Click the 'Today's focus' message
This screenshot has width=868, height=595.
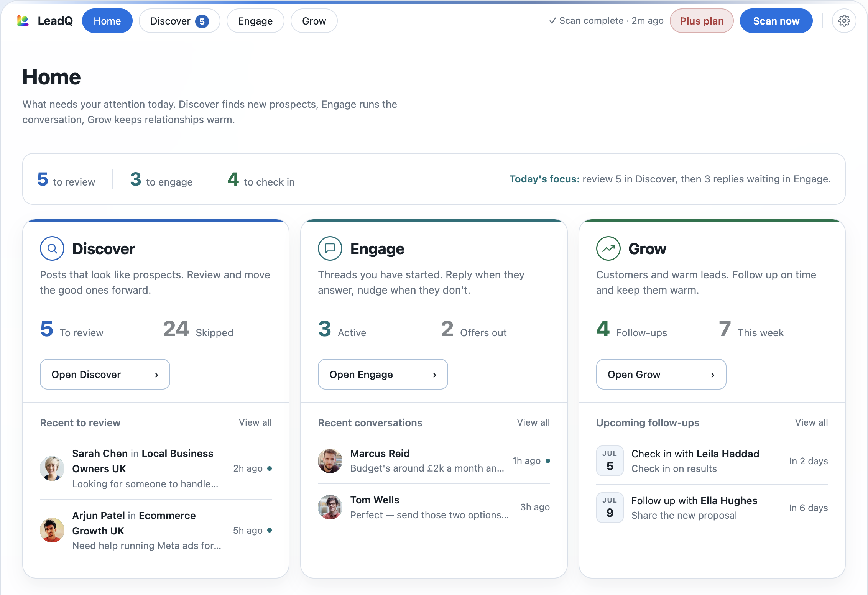point(670,179)
